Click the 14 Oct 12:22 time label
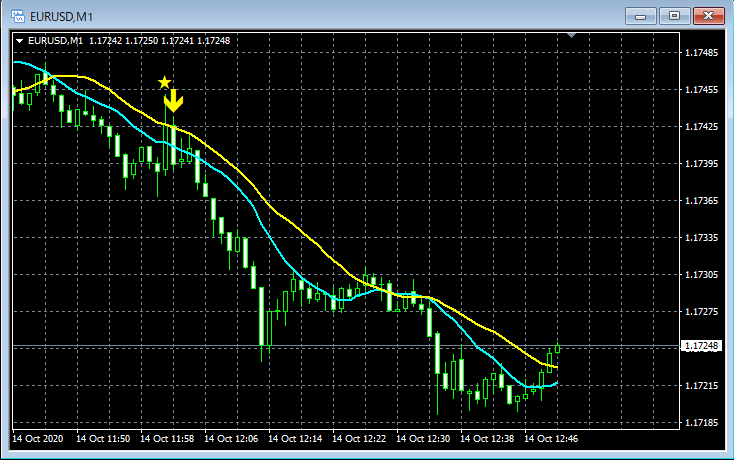 click(359, 439)
